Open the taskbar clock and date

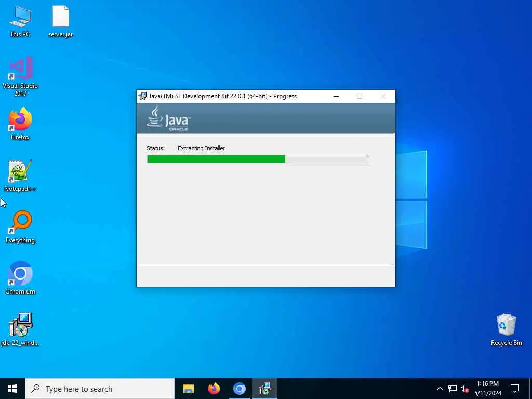click(x=488, y=389)
